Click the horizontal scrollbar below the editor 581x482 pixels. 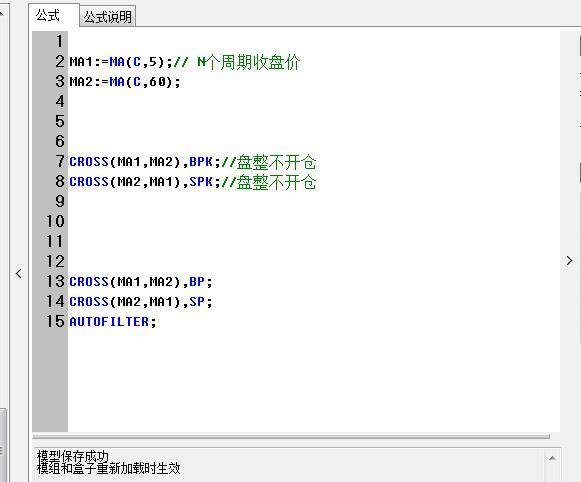(291, 436)
